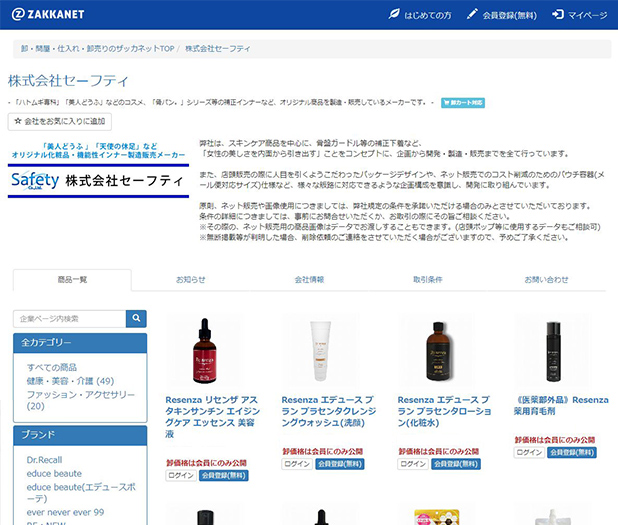Click 会員登録(無料) under 薬用育毛剤 product

click(572, 452)
